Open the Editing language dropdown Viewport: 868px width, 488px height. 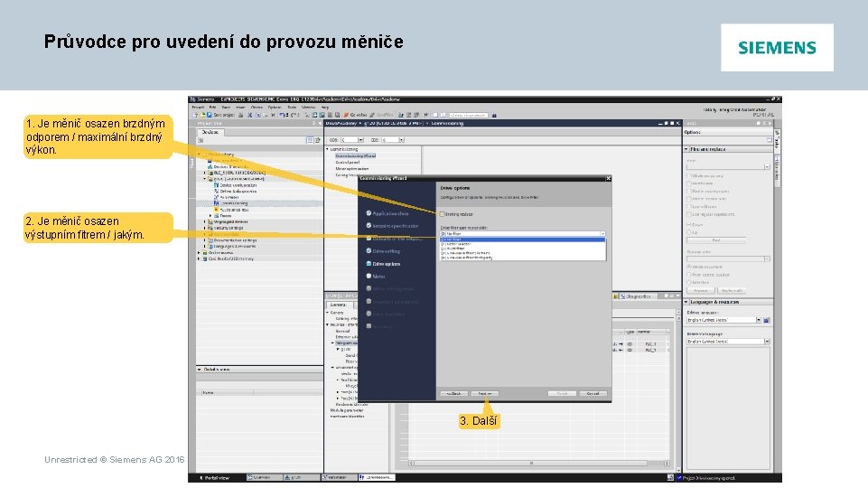click(x=759, y=320)
